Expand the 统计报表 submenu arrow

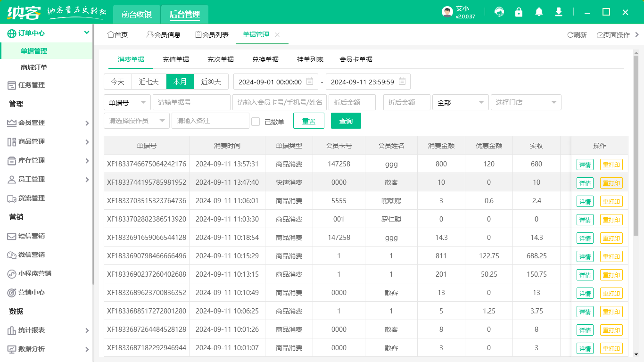coord(87,330)
